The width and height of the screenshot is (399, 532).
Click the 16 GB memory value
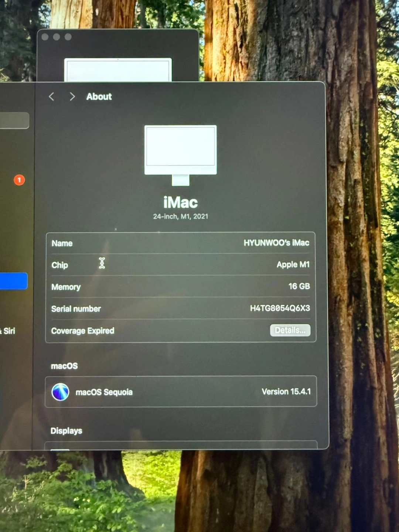299,286
